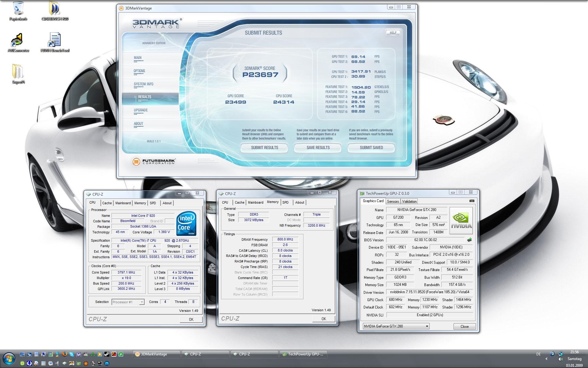588x368 pixels.
Task: Launch Media Player Classic (321 icon)
Action: point(86,354)
